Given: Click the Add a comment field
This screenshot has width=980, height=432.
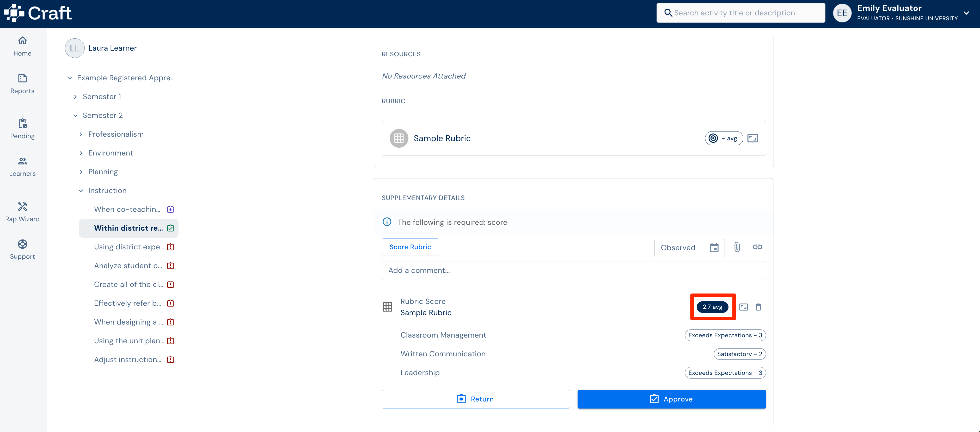Looking at the screenshot, I should point(573,270).
